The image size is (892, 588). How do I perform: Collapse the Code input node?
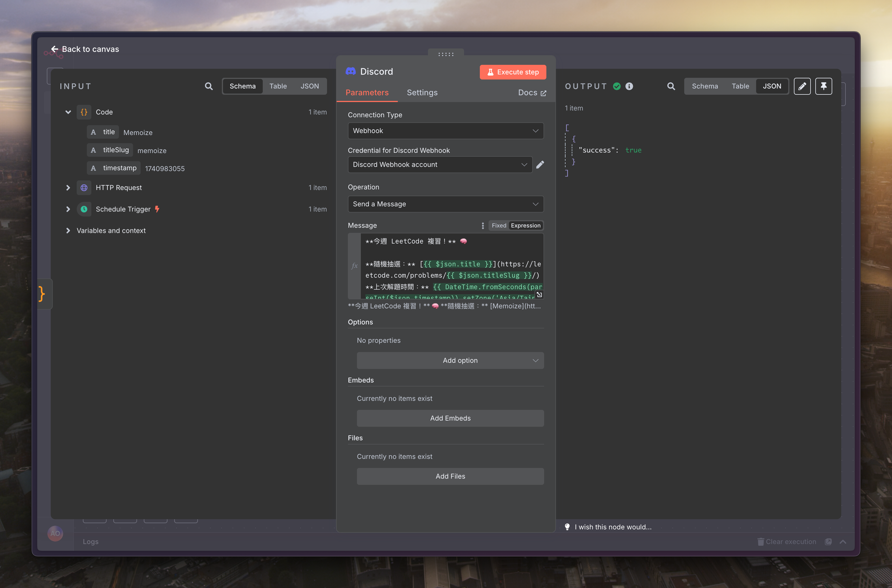coord(68,112)
